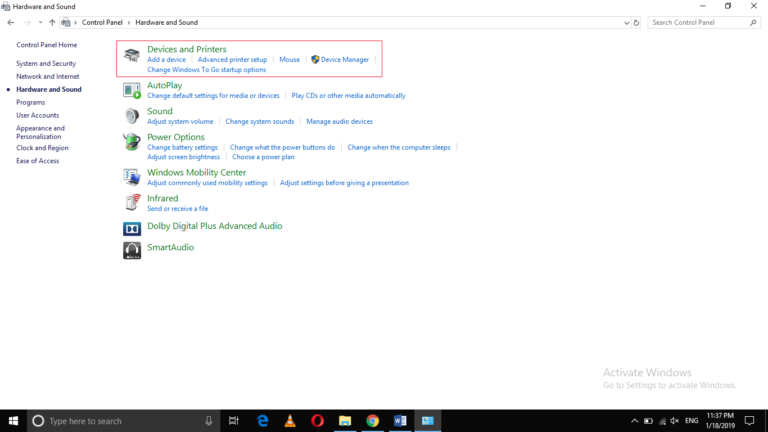This screenshot has width=768, height=432.
Task: Click the Infrared icon
Action: point(132,203)
